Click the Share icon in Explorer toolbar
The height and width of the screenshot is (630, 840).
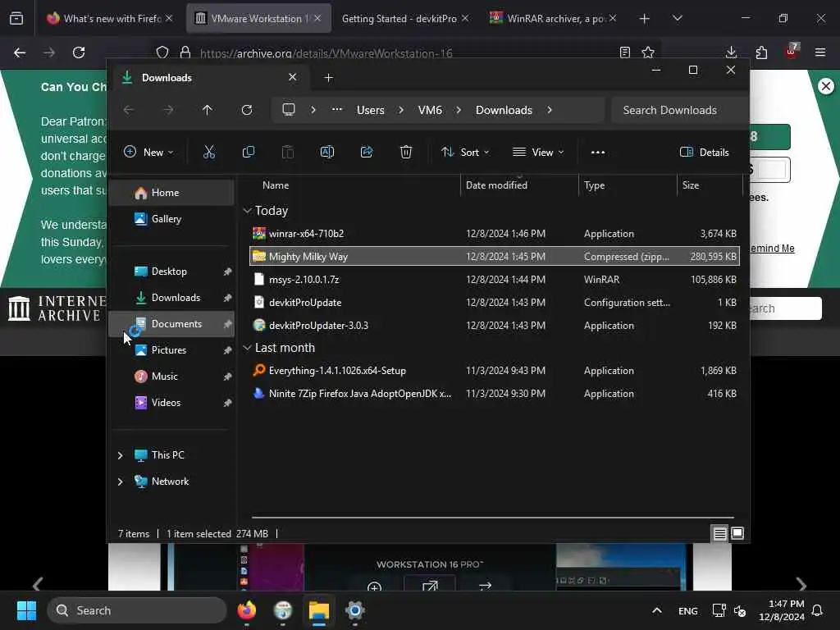pyautogui.click(x=367, y=152)
